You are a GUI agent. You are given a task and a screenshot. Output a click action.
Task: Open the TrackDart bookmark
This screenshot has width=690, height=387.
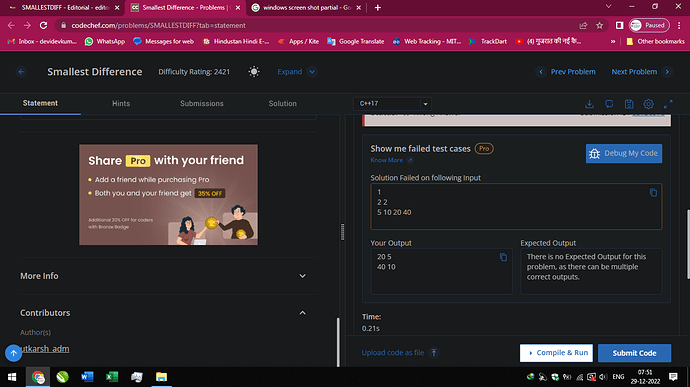click(488, 41)
